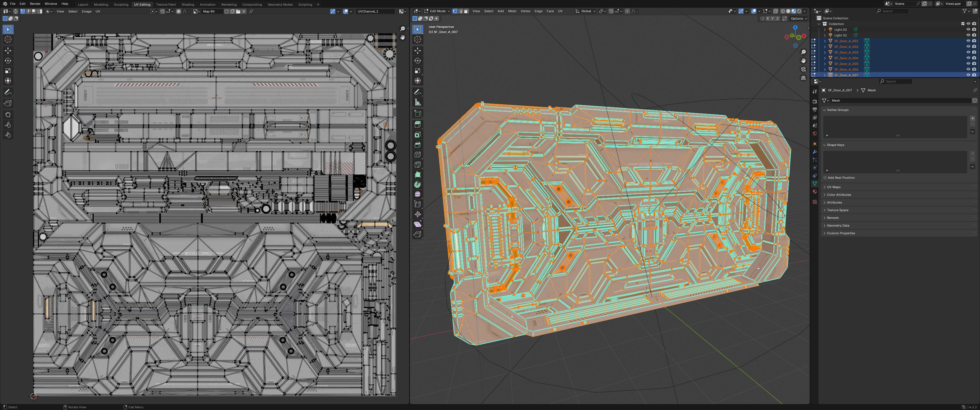Select the Inset Faces tool
This screenshot has width=980, height=410.
pyautogui.click(x=418, y=135)
